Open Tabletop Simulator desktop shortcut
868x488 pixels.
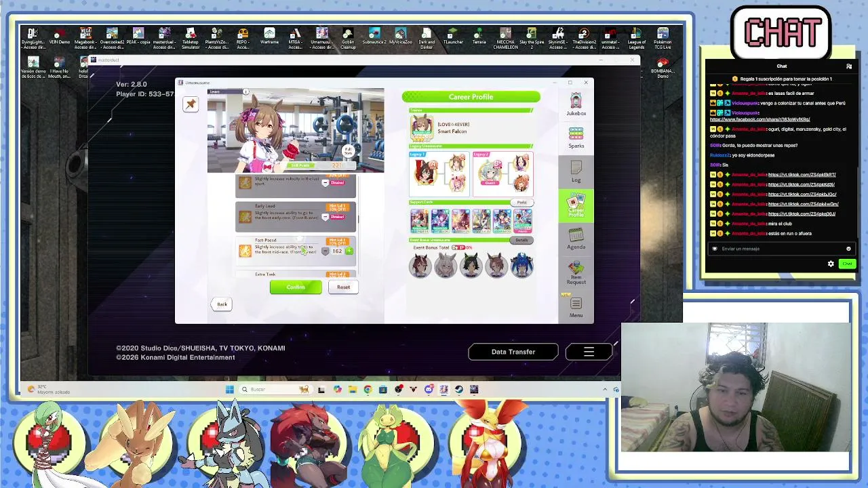pos(191,38)
